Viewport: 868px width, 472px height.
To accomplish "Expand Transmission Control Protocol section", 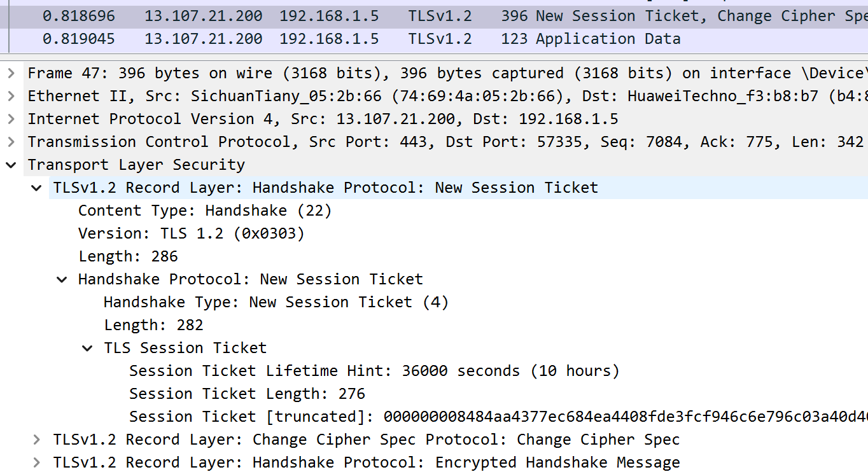I will [x=11, y=142].
